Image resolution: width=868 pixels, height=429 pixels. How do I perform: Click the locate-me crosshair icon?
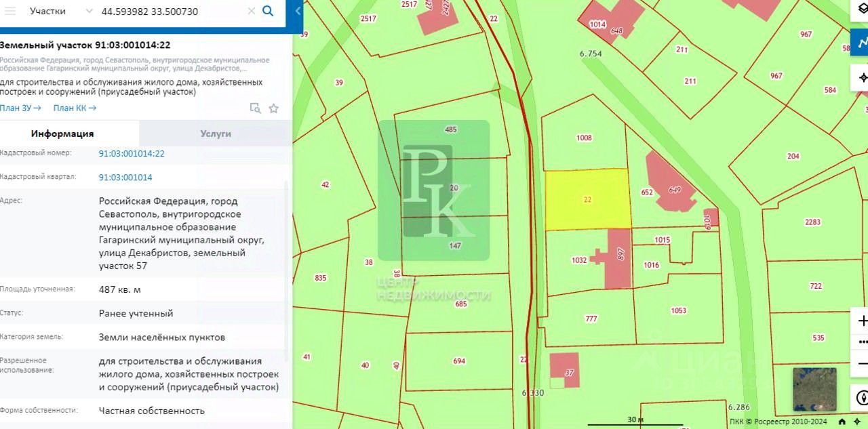click(863, 77)
